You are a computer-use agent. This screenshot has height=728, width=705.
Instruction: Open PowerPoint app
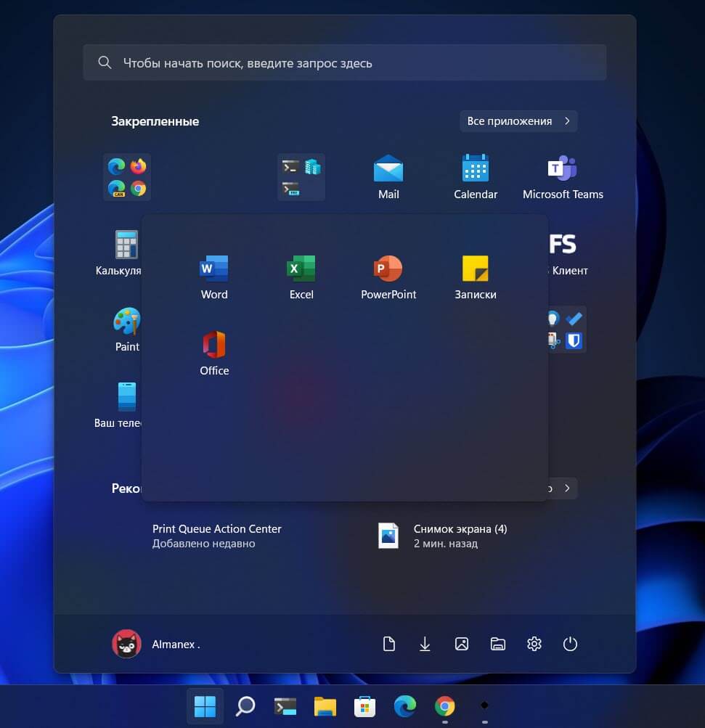388,277
